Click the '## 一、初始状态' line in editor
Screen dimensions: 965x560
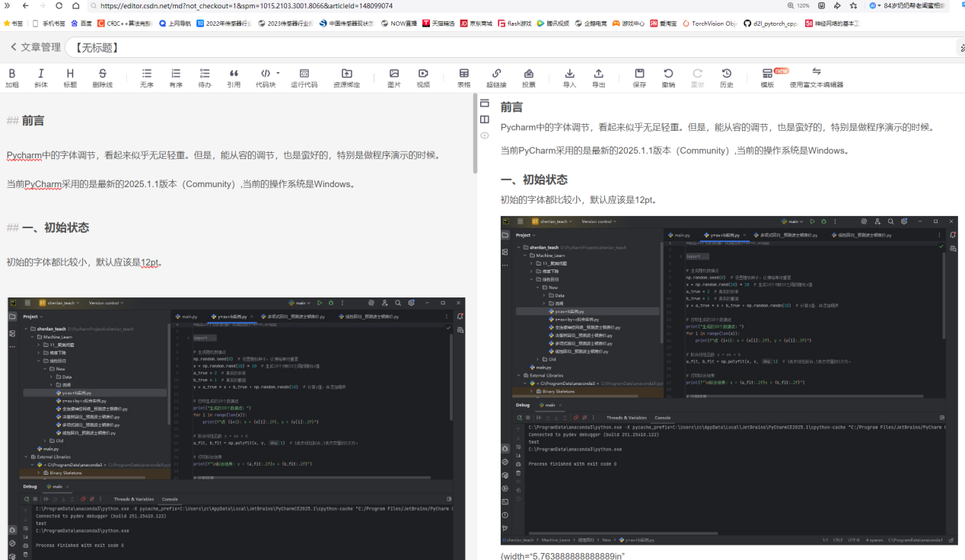48,228
